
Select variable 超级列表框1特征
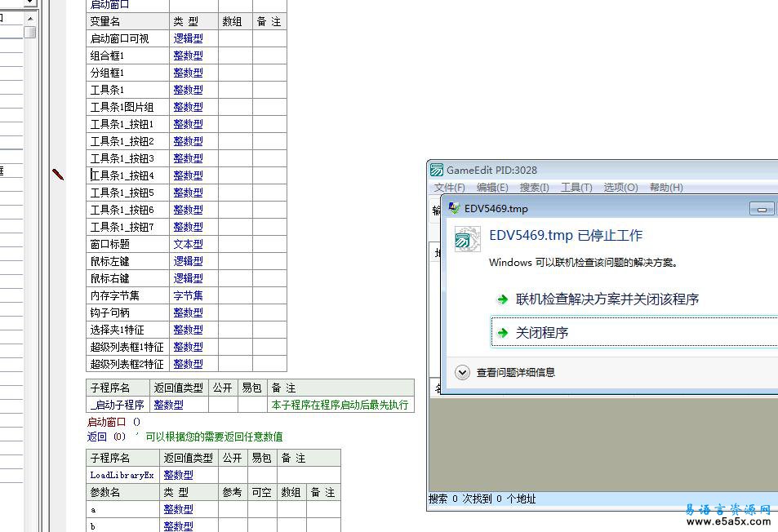click(x=127, y=347)
